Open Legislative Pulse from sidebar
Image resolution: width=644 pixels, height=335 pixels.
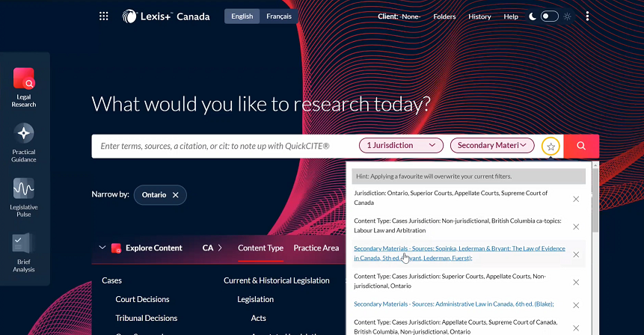click(24, 197)
